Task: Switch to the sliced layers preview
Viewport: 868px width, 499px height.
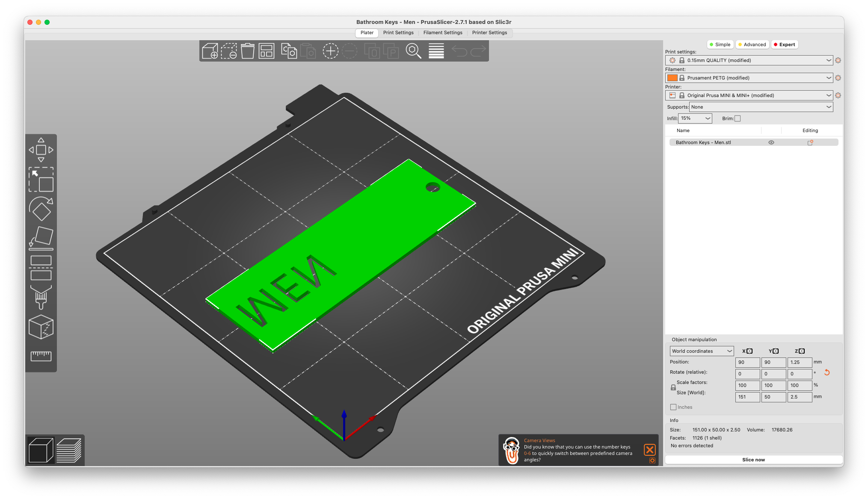Action: coord(69,450)
